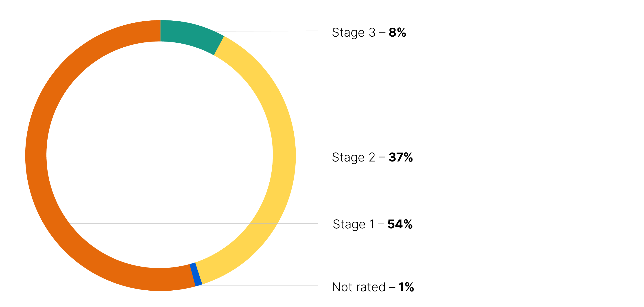Select the bold 37% value
This screenshot has width=644, height=307.
tap(400, 157)
